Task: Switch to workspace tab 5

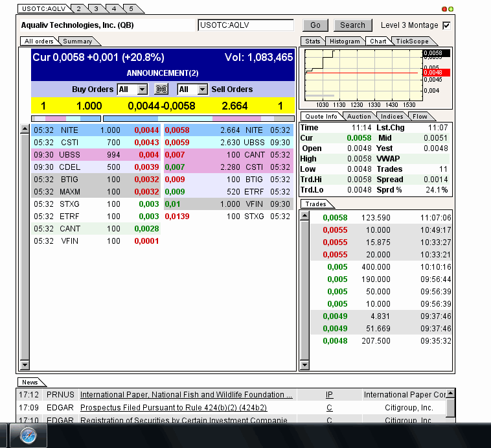Action: (x=131, y=9)
